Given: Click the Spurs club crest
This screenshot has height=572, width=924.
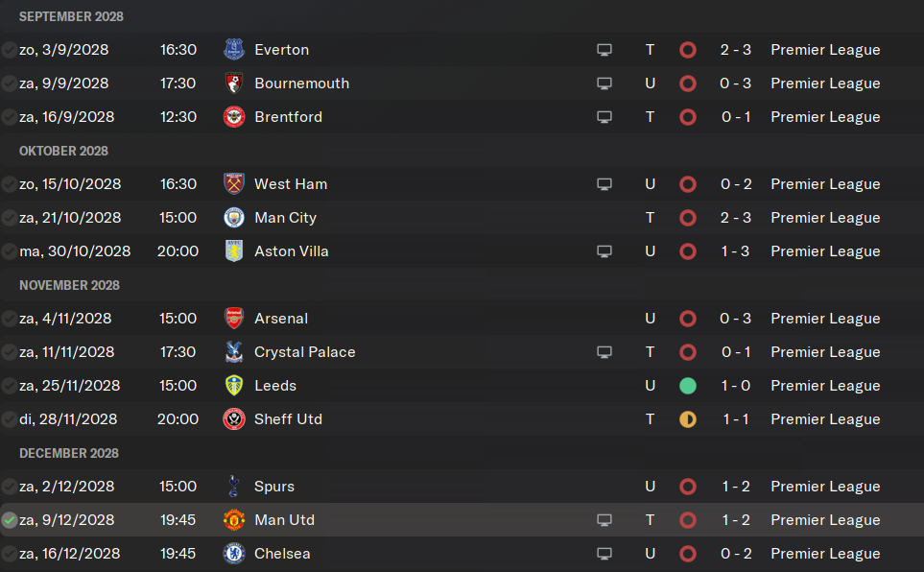Looking at the screenshot, I should [234, 487].
